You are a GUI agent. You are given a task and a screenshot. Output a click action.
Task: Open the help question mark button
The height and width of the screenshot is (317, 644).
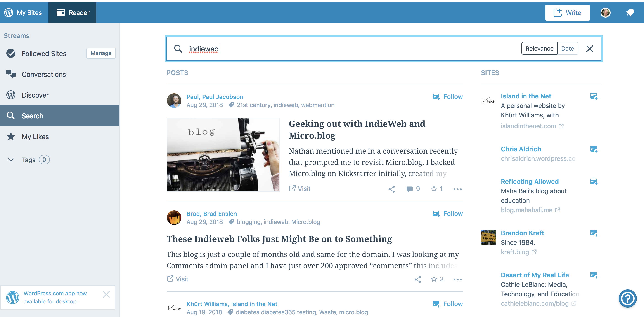pyautogui.click(x=627, y=298)
